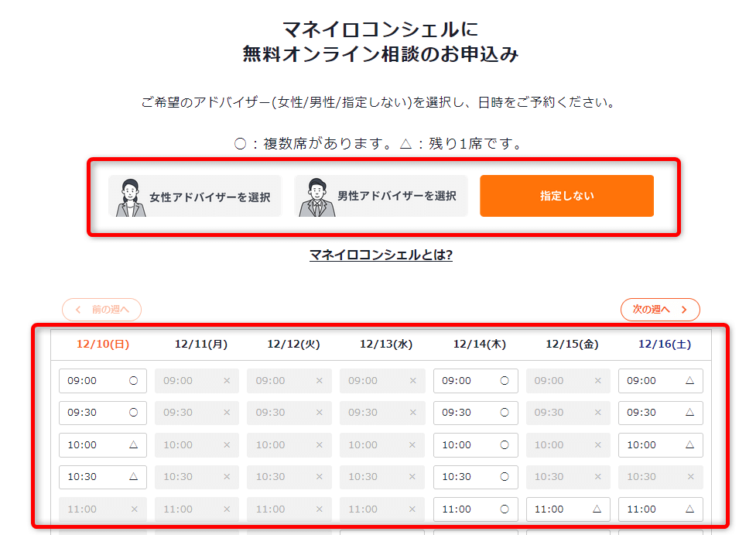Click the unavailable 12/10 11:00 slot

point(103,509)
